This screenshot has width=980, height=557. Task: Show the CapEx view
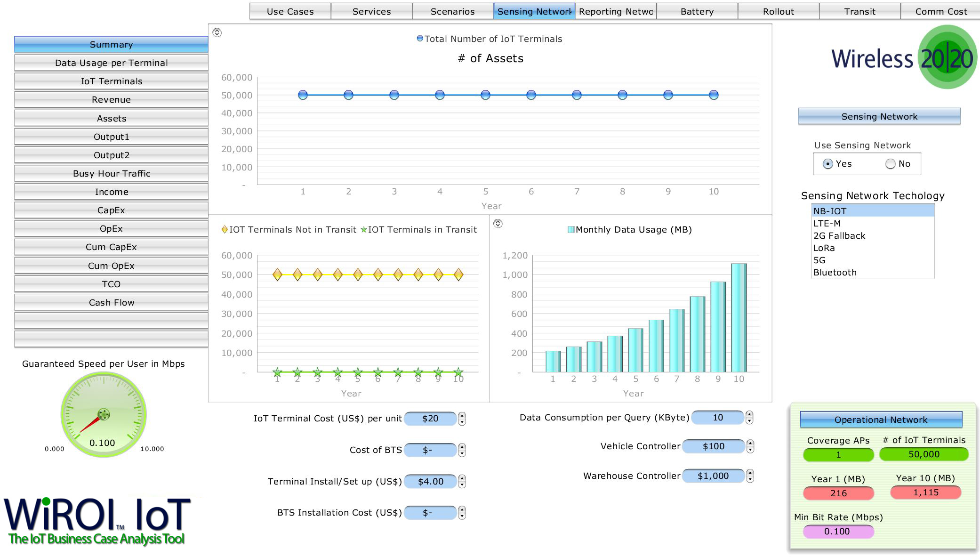coord(111,210)
